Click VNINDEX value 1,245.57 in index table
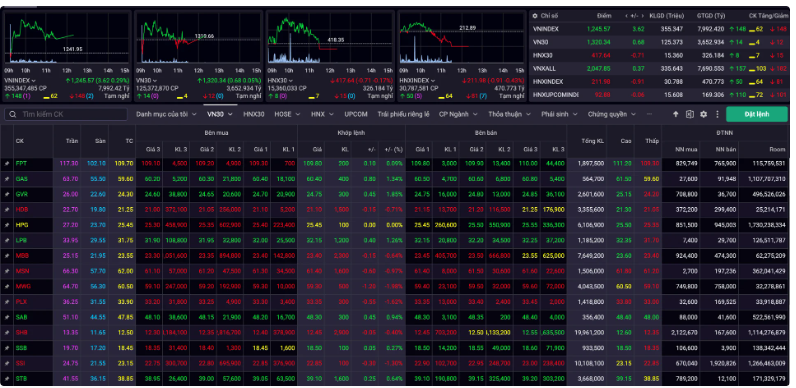This screenshot has width=796, height=388. pyautogui.click(x=598, y=29)
